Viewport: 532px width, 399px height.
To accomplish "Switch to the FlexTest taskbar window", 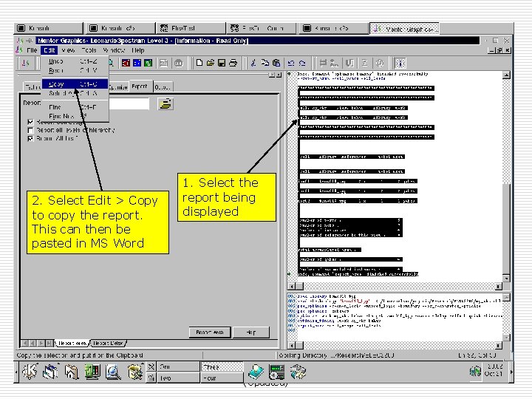I will click(191, 28).
